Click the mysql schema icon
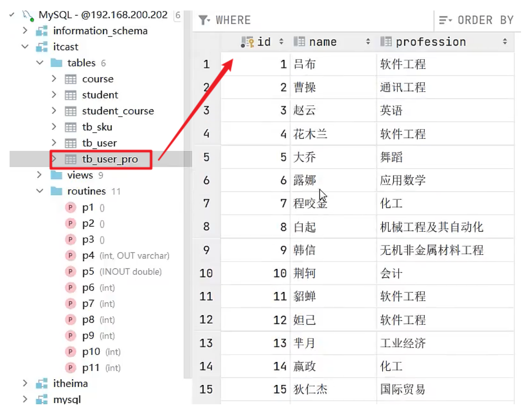This screenshot has height=412, width=532. click(42, 399)
